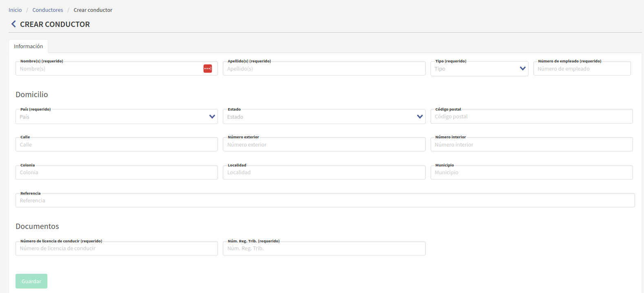
Task: Focus the Nombre(s) text field
Action: tap(108, 69)
